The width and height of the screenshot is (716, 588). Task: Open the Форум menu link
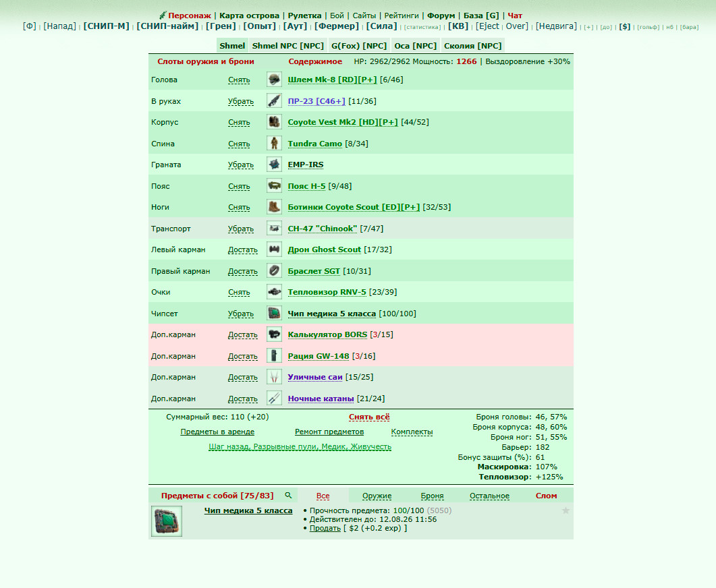[x=441, y=16]
